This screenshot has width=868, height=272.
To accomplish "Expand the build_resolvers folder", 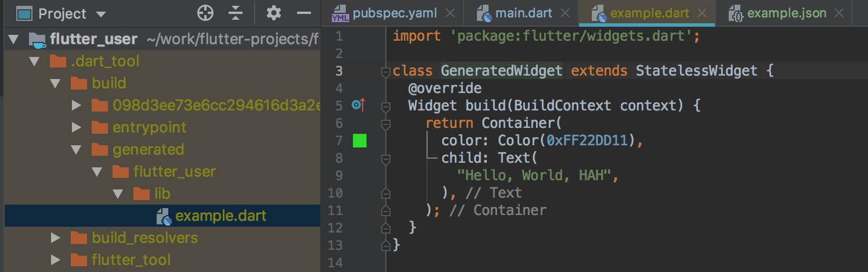I will pyautogui.click(x=55, y=238).
